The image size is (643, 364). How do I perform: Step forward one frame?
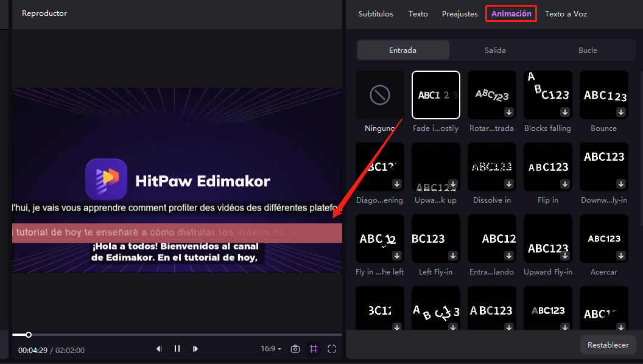pyautogui.click(x=195, y=349)
